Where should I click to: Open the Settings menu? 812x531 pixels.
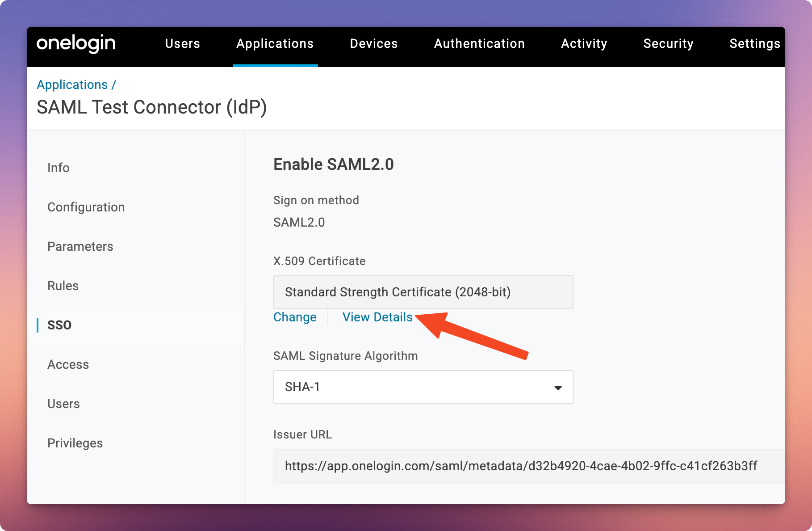(x=754, y=44)
